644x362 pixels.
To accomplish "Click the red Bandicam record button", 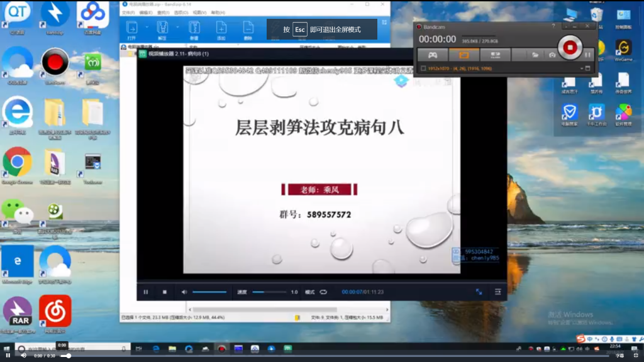I will (x=570, y=47).
